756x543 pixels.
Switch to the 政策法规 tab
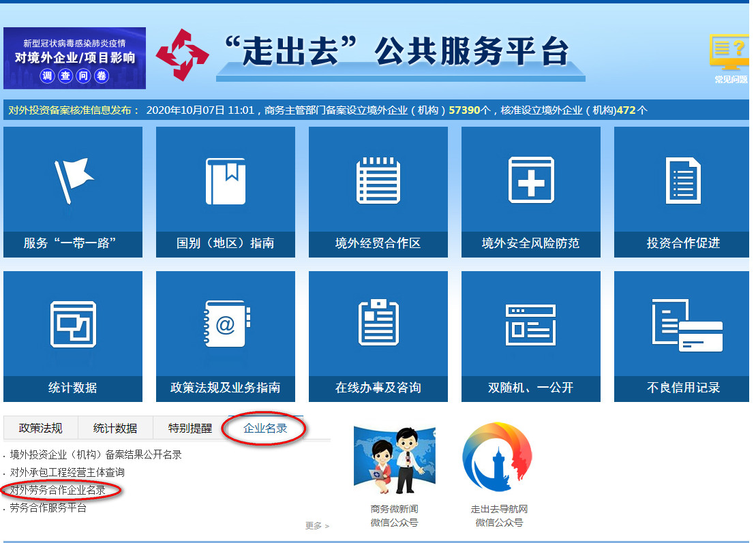pos(41,429)
